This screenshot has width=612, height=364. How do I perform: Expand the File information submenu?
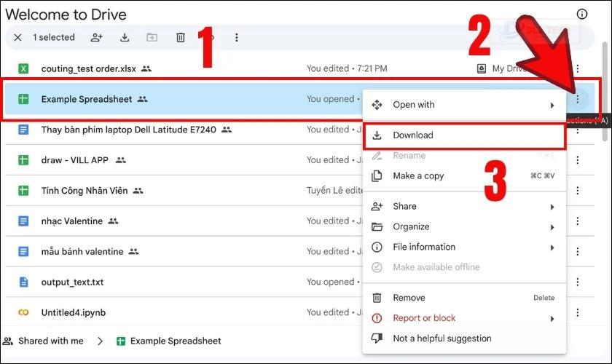pos(465,247)
